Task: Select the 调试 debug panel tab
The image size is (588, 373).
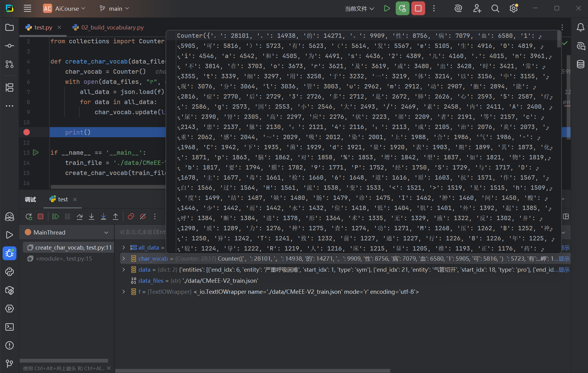Action: pos(30,200)
